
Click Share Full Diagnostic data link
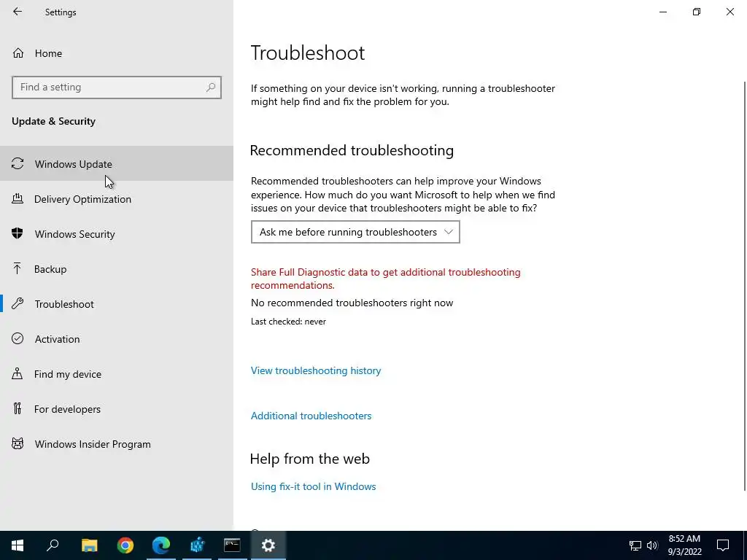tap(385, 279)
